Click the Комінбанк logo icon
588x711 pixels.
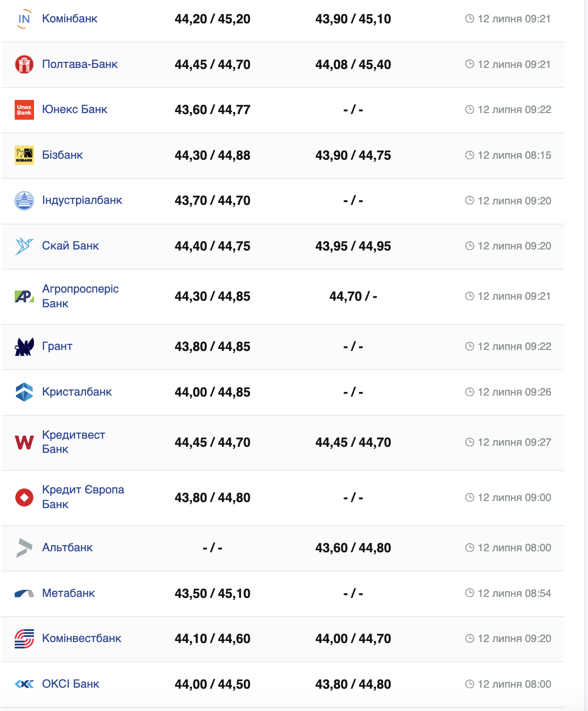24,19
